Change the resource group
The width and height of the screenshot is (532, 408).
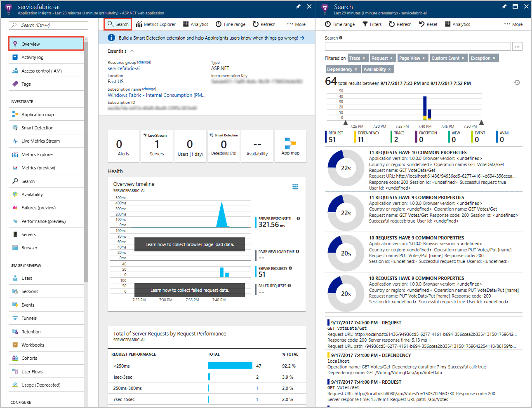144,62
